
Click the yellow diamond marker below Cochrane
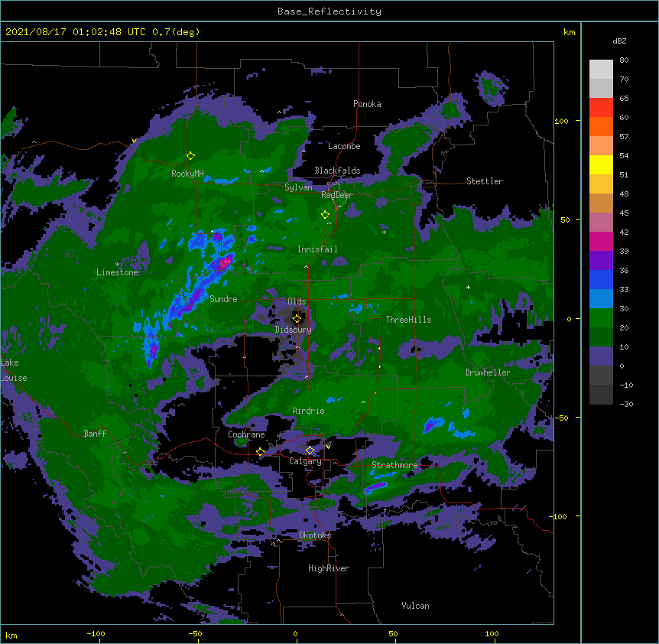click(x=260, y=451)
